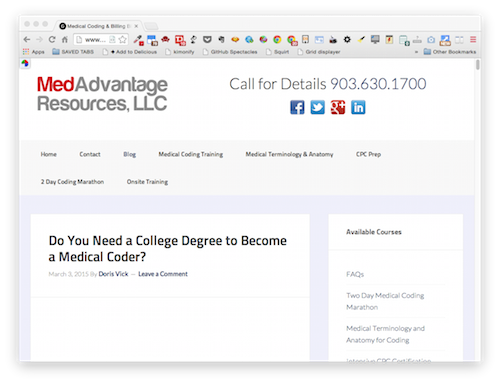Click the kimonify bookmark
Image resolution: width=500 pixels, height=384 pixels.
180,52
